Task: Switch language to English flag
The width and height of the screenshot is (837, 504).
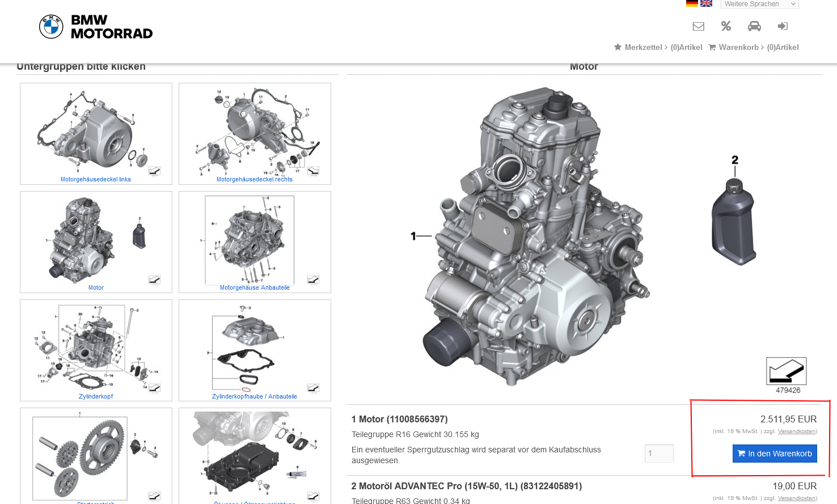Action: pyautogui.click(x=706, y=3)
